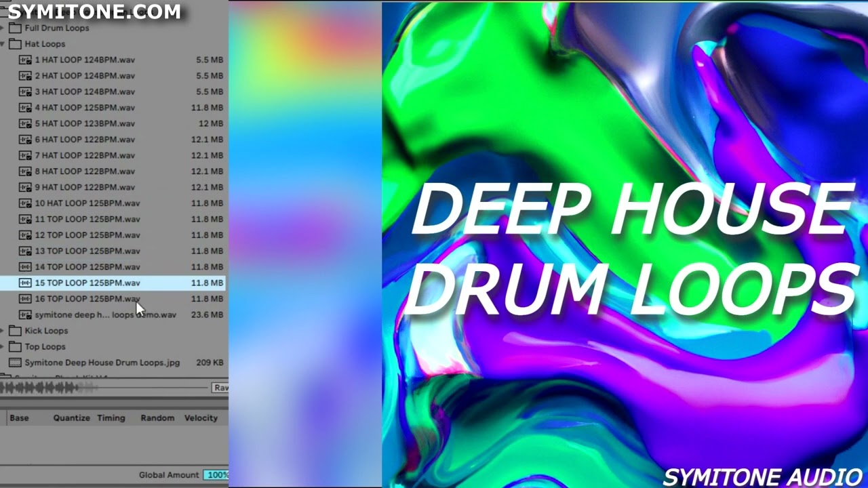Select file name 5 HAT LOOP 123BPM.wav

(85, 123)
